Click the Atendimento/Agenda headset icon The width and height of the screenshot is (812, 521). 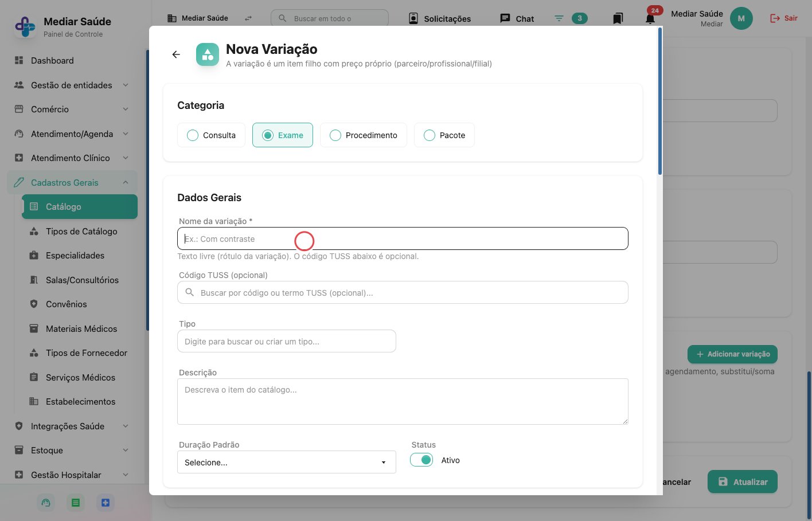click(19, 134)
